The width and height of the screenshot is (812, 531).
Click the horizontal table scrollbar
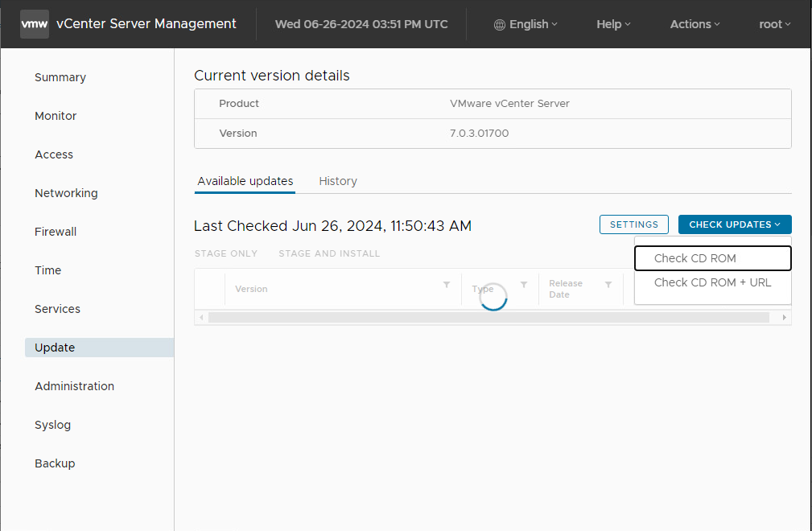pyautogui.click(x=488, y=317)
